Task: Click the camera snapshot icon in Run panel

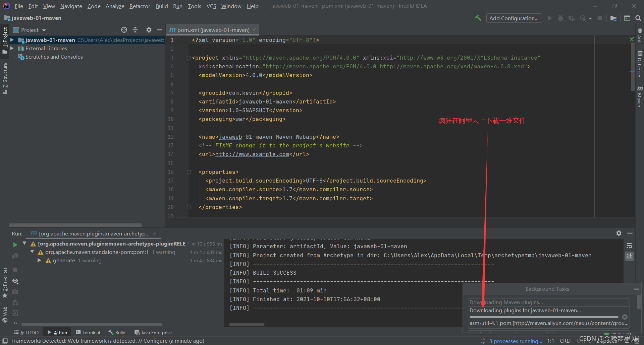Action: pos(15,292)
